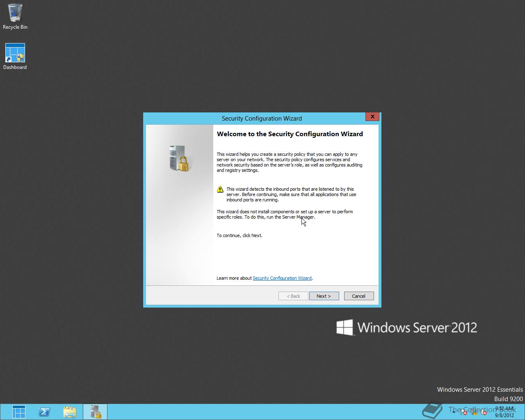The height and width of the screenshot is (420, 525).
Task: Open the Security Configuration Wizard help link
Action: tap(282, 278)
